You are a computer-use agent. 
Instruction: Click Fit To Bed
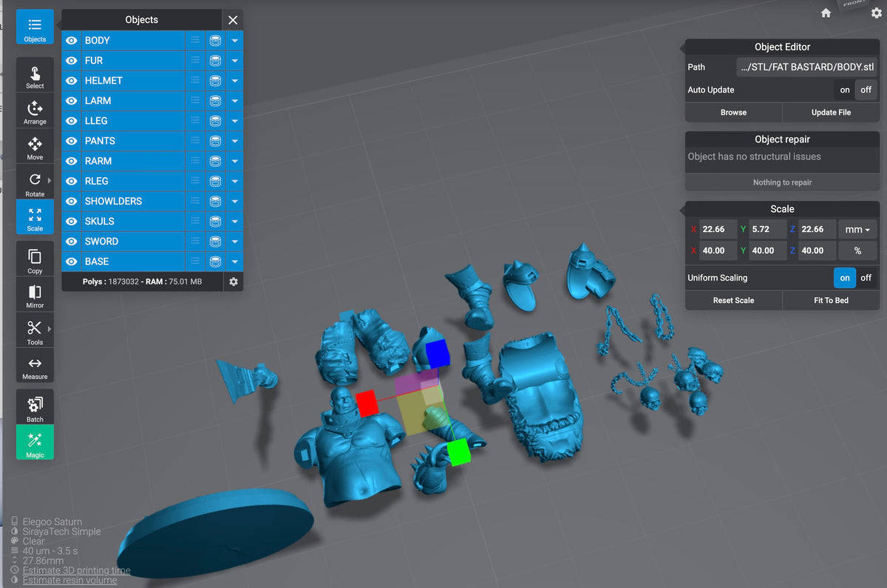tap(831, 301)
